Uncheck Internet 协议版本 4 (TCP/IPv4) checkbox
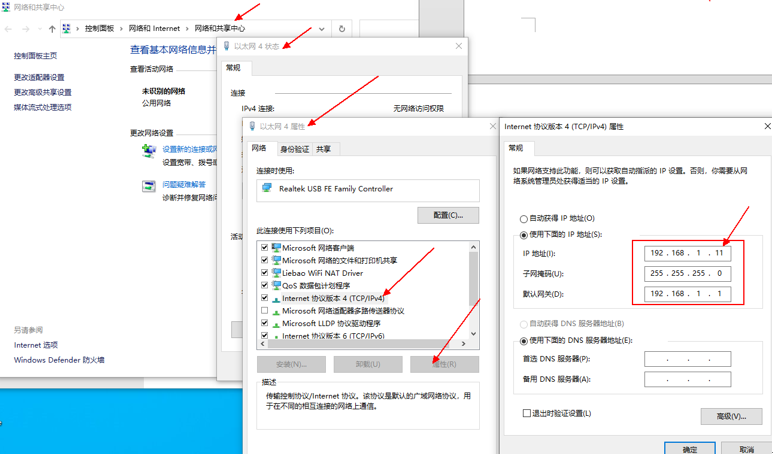 coord(265,298)
